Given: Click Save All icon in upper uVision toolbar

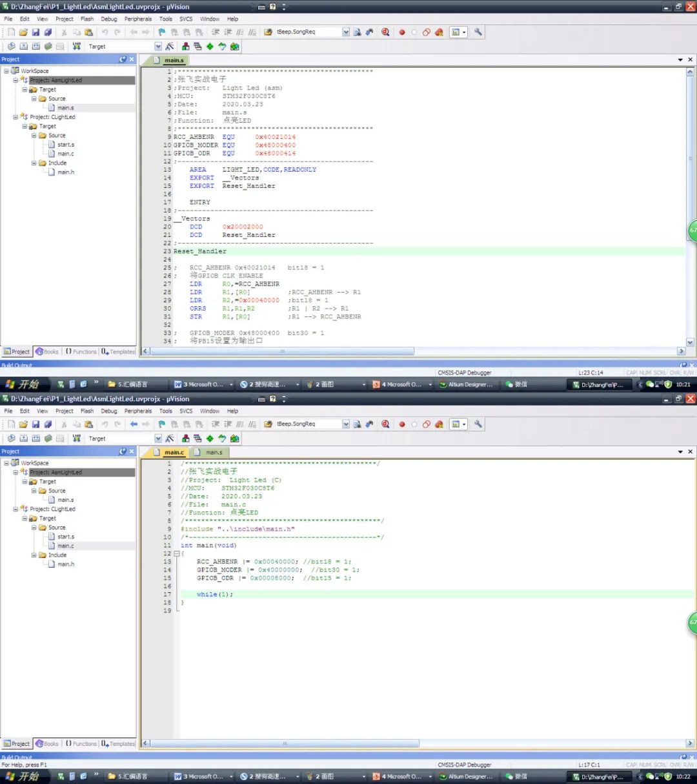Looking at the screenshot, I should (48, 32).
